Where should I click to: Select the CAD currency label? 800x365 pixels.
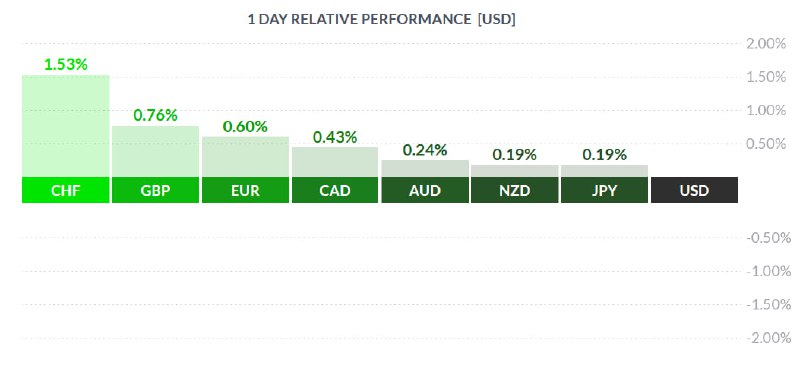[335, 190]
